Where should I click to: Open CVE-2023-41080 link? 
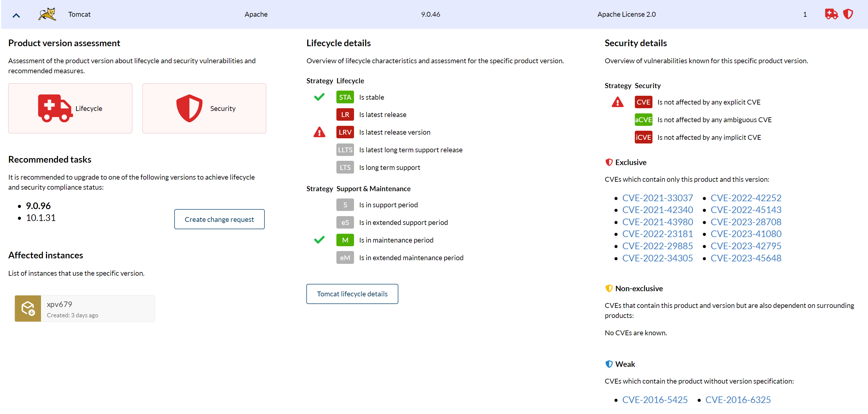(x=746, y=234)
